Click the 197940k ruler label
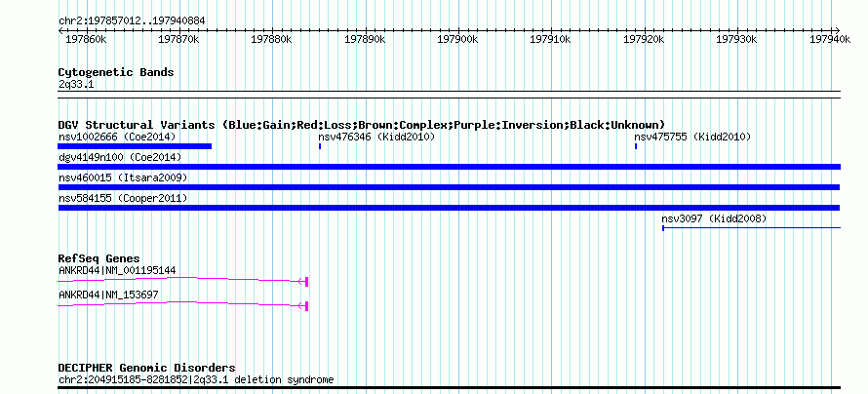The image size is (868, 394). point(830,39)
